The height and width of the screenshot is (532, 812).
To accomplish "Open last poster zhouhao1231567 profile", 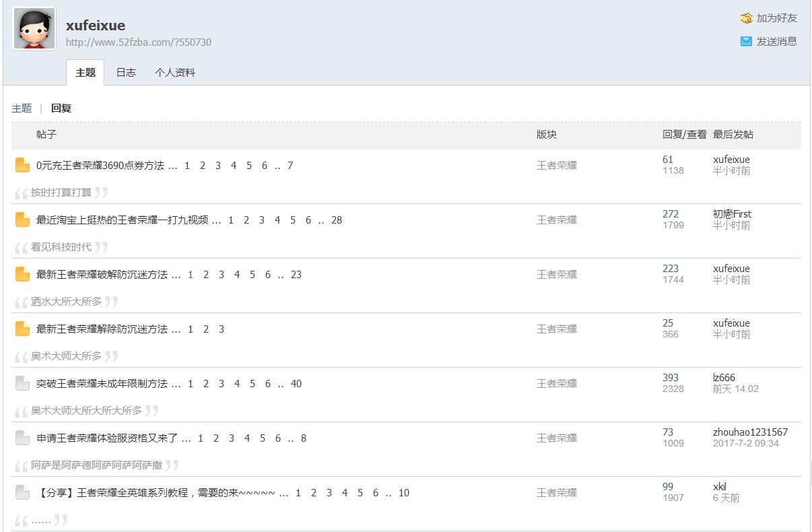I will (750, 432).
